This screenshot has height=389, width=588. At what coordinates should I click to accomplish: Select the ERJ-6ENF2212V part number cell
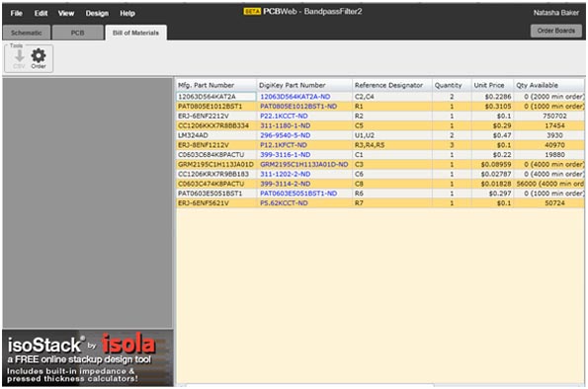216,117
